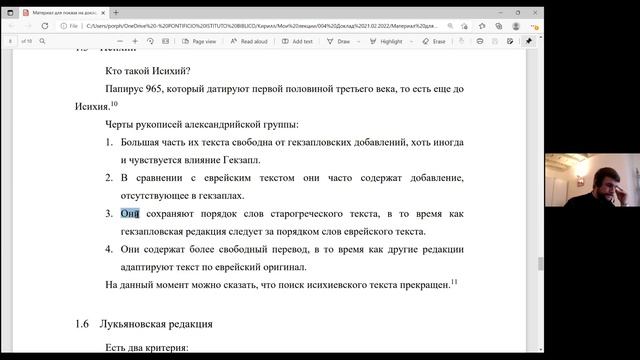The height and width of the screenshot is (360, 640).
Task: Open the Favorites list icon
Action: (x=482, y=26)
